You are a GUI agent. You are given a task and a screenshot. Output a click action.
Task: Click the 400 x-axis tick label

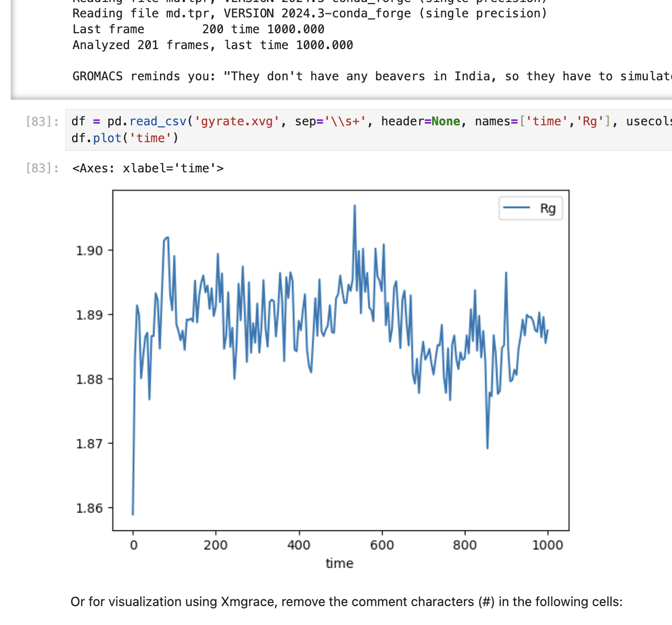pos(299,545)
